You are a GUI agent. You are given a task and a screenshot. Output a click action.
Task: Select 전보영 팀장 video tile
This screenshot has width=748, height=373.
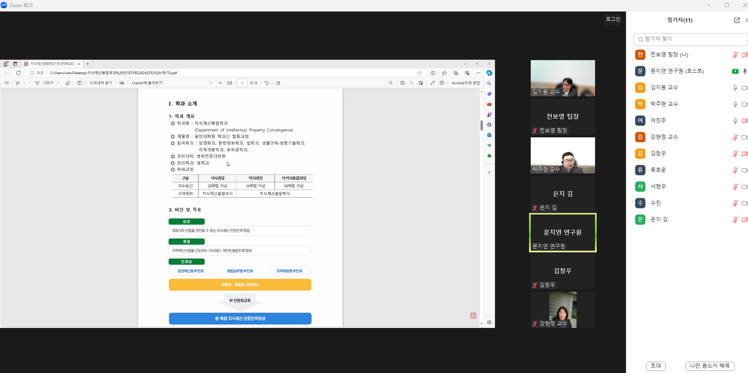pos(562,117)
